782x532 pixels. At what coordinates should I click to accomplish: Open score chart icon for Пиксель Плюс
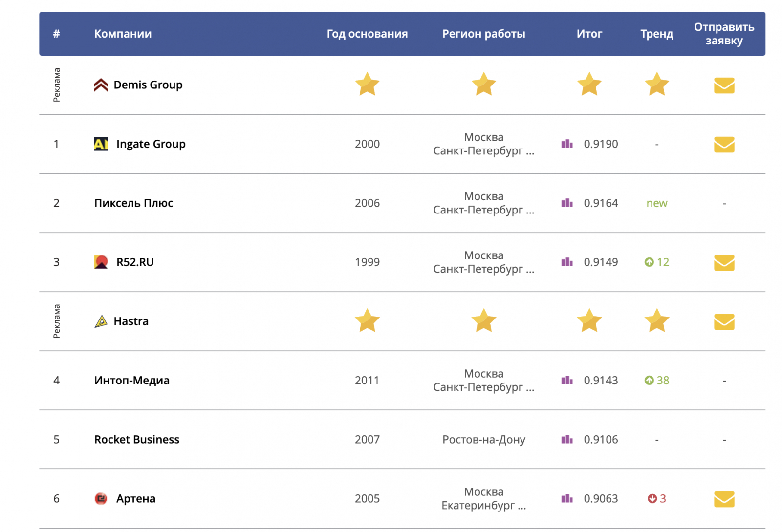(x=566, y=203)
